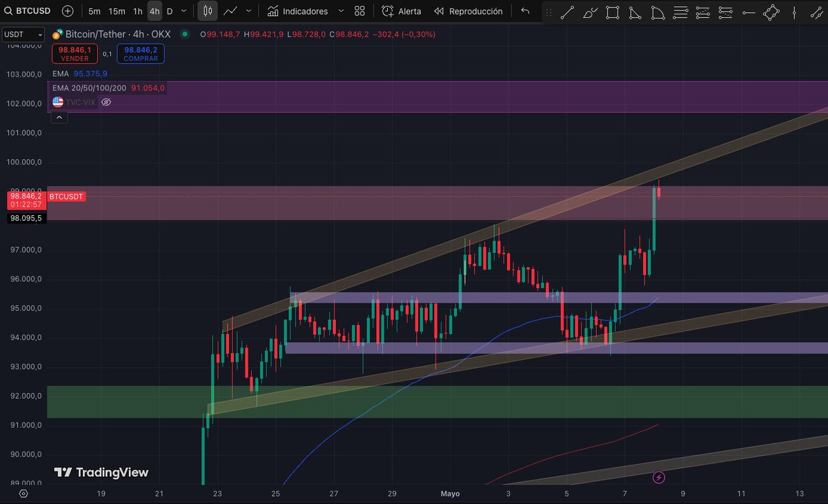Screen dimensions: 828x504
Task: Choose the candlestick chart type icon
Action: click(x=208, y=11)
